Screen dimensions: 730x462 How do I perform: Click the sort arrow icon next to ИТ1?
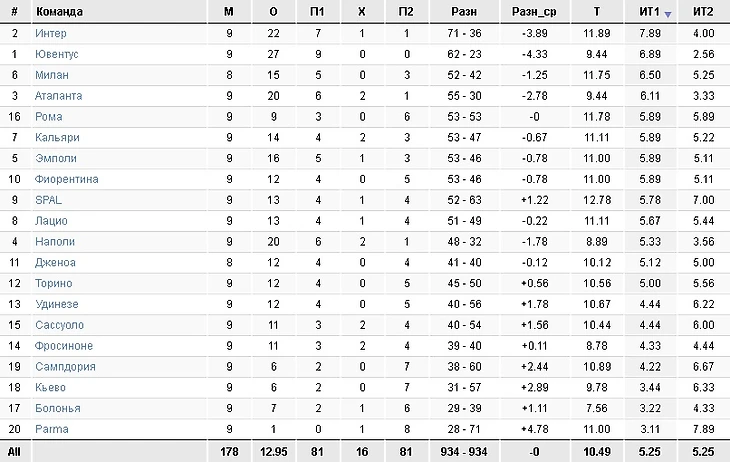667,13
